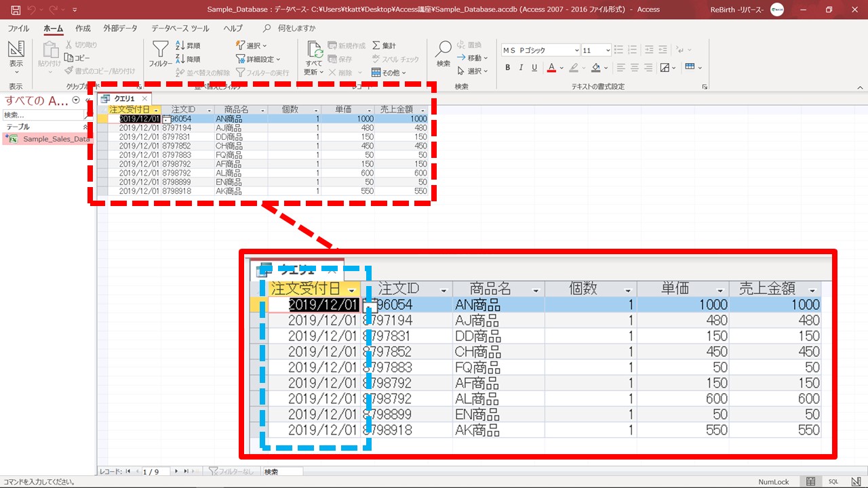Switch to SQL view in status bar
868x488 pixels.
point(833,481)
